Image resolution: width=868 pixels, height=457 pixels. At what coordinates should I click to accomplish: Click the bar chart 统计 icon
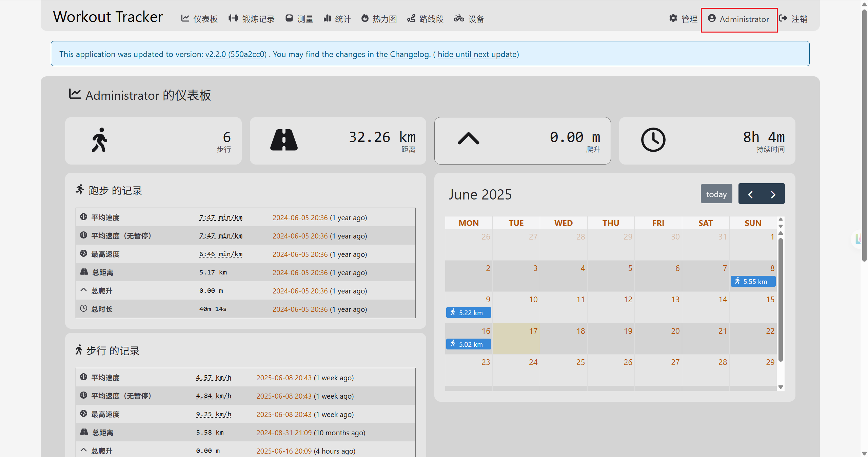coord(327,18)
